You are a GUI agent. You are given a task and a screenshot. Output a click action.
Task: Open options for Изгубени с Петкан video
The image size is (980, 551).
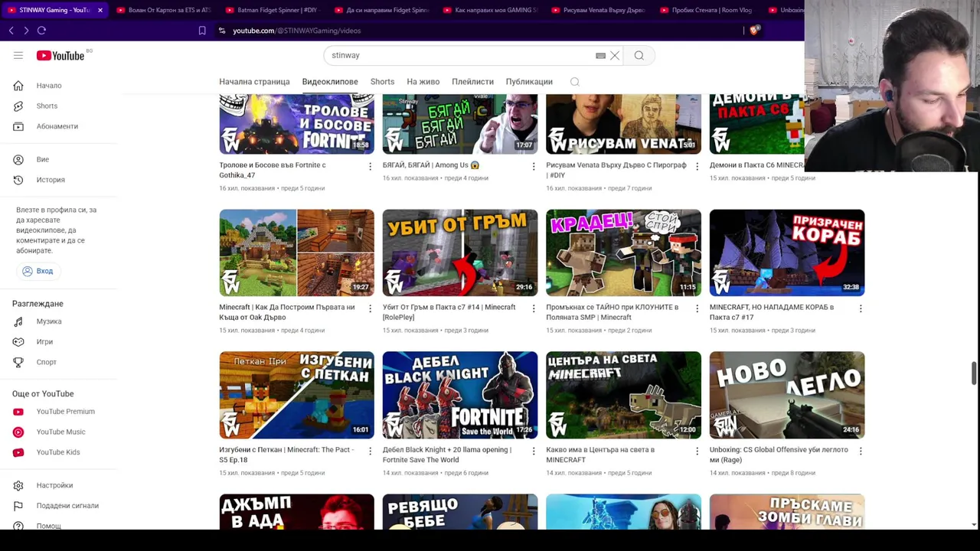370,451
